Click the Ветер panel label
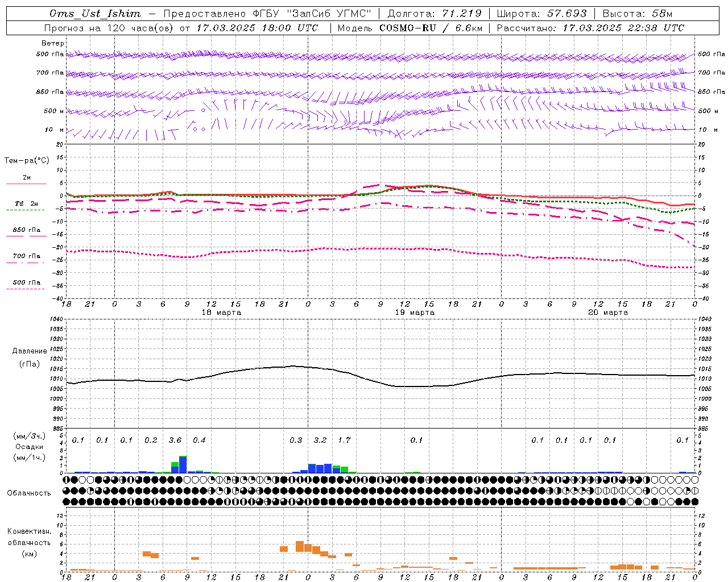 (x=53, y=43)
